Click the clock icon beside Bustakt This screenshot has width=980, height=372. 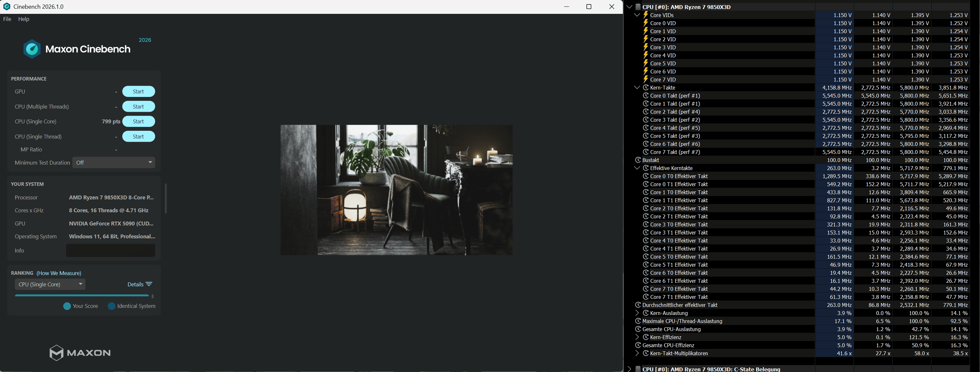pos(638,160)
